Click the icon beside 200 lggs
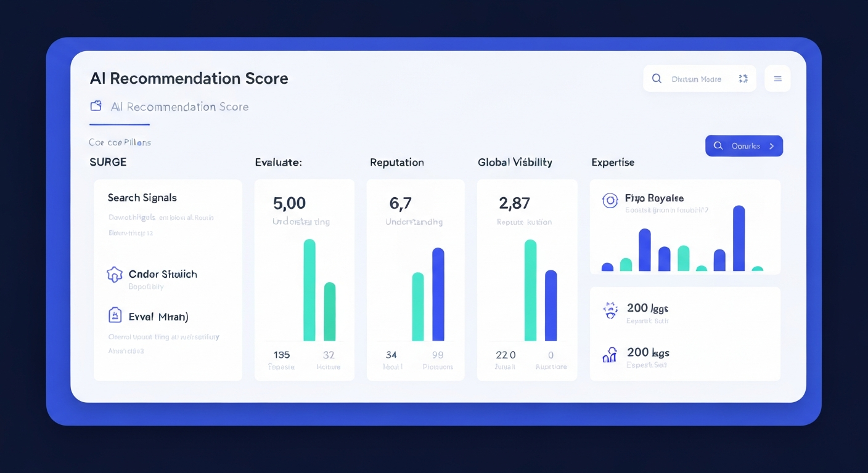The width and height of the screenshot is (868, 473). [x=610, y=310]
